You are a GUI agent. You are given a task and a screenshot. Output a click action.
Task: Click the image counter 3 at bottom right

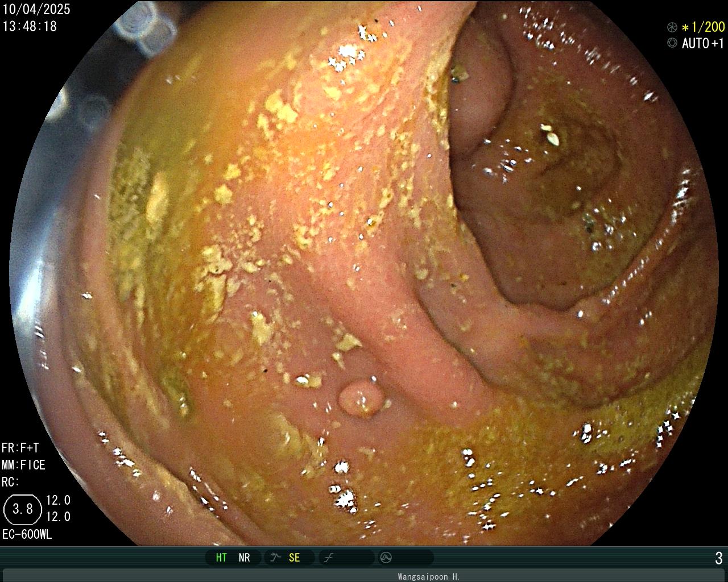point(719,558)
